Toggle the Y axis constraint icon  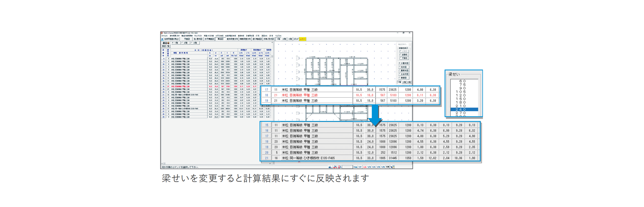pyautogui.click(x=340, y=167)
